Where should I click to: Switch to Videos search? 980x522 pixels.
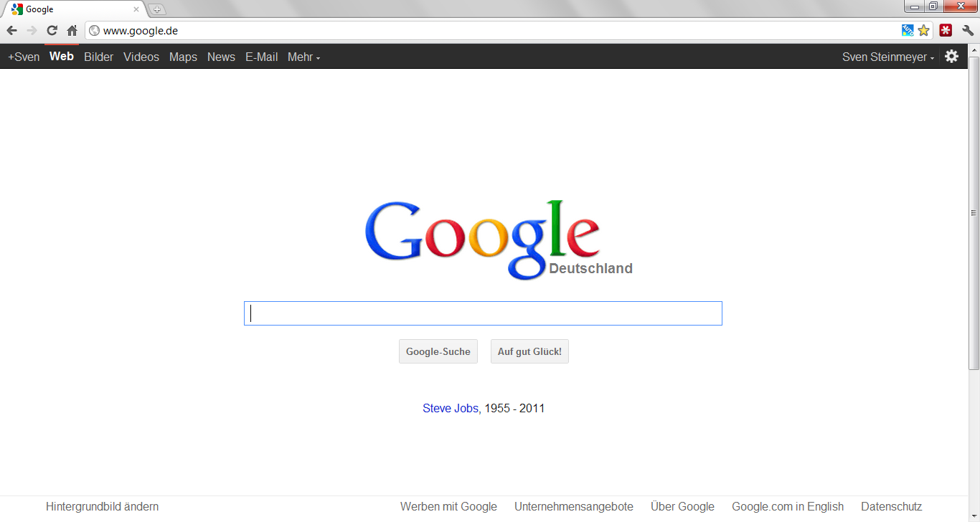pyautogui.click(x=141, y=57)
